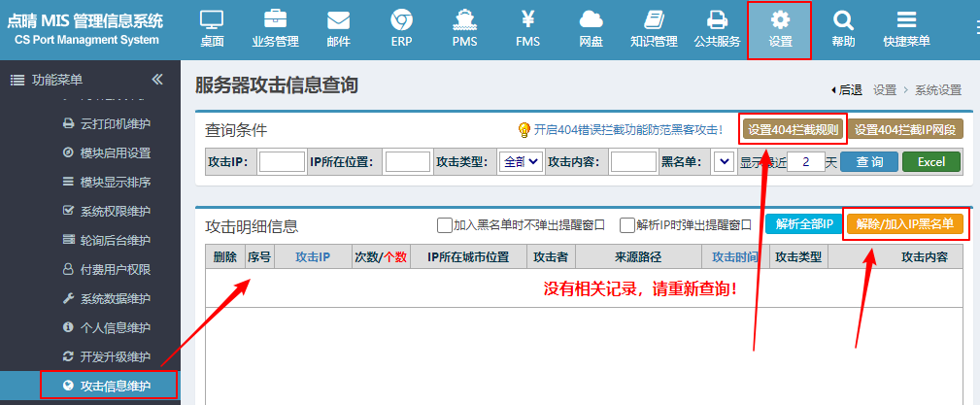This screenshot has height=405, width=980.
Task: Open 公共服务 printer icon
Action: (717, 20)
